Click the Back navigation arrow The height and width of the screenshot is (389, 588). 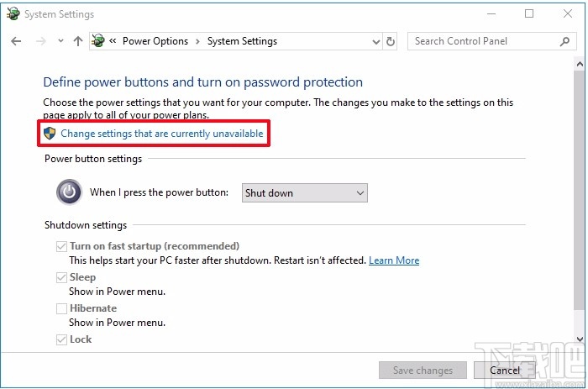pyautogui.click(x=16, y=41)
